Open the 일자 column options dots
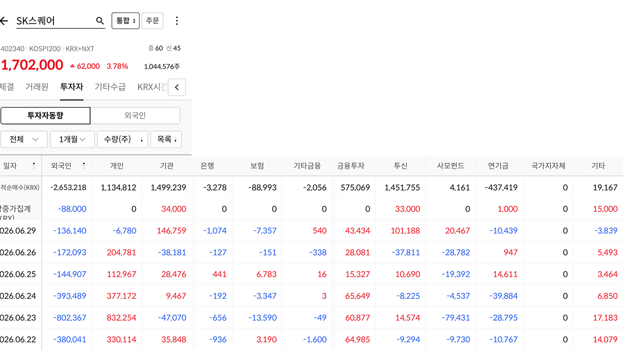 [x=34, y=166]
